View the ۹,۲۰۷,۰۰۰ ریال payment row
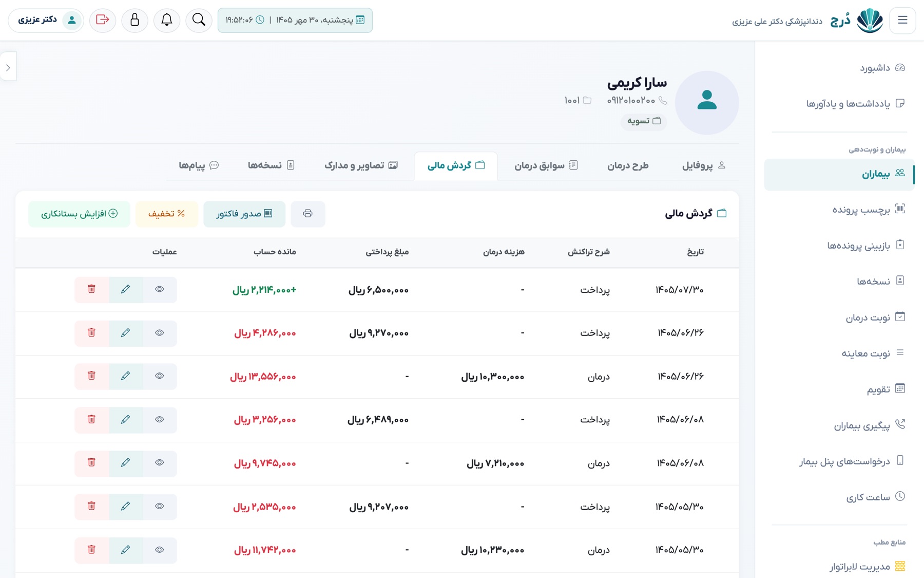Image resolution: width=924 pixels, height=578 pixels. click(160, 507)
